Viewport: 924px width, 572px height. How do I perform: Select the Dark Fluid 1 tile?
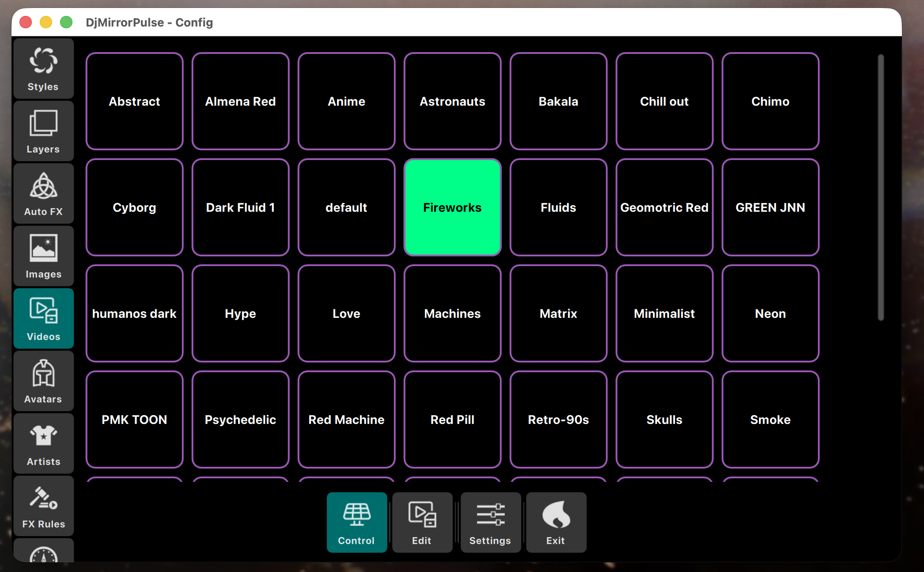point(241,207)
